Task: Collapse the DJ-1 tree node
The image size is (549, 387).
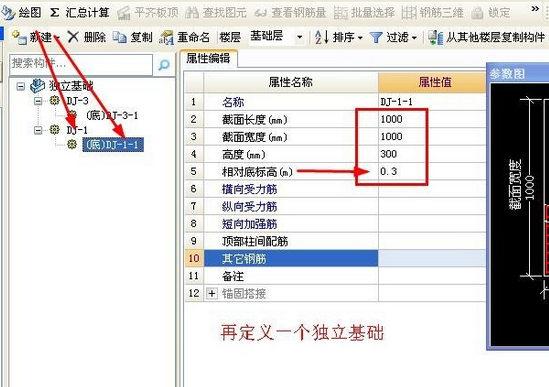Action: [x=38, y=130]
